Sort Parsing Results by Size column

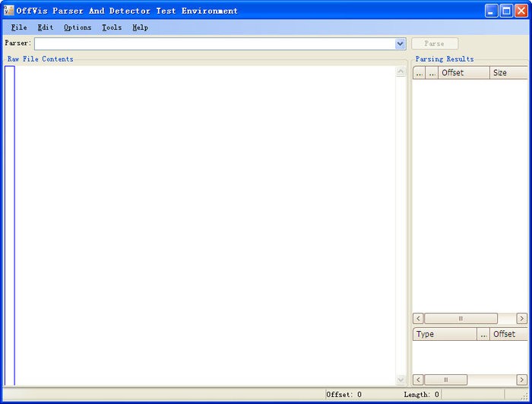pos(509,73)
